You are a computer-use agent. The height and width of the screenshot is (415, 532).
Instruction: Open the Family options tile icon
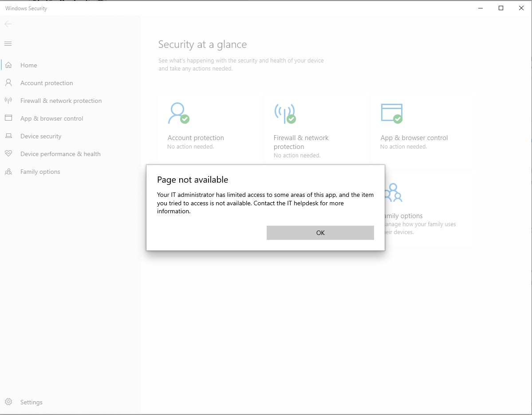click(x=393, y=192)
